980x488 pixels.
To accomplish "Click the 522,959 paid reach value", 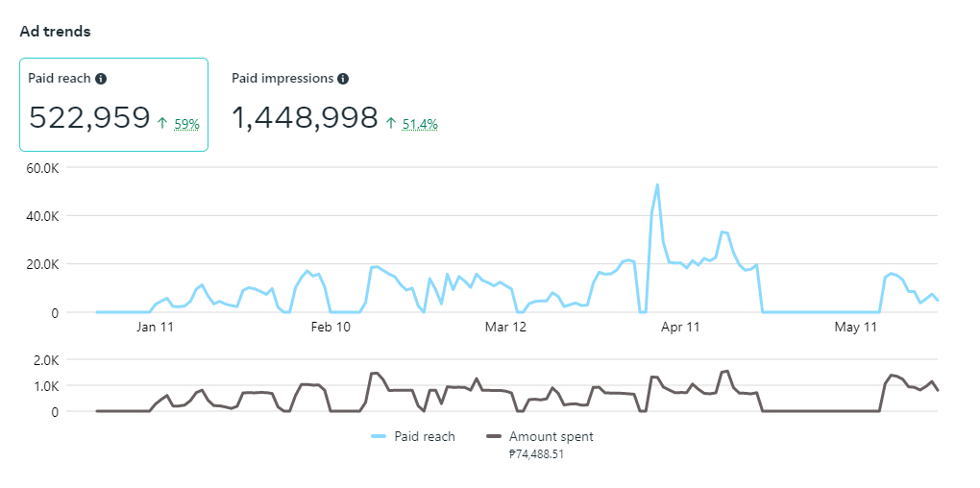I will [x=89, y=118].
